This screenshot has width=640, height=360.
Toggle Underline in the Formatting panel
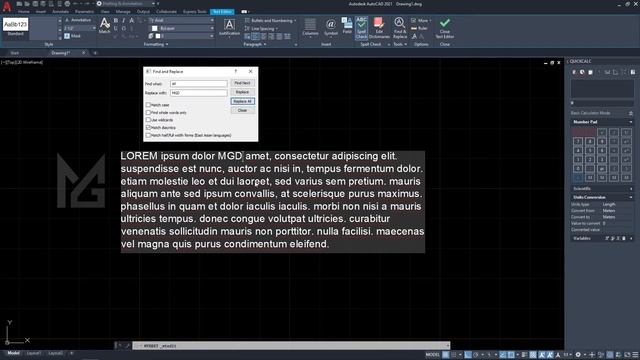[x=116, y=28]
